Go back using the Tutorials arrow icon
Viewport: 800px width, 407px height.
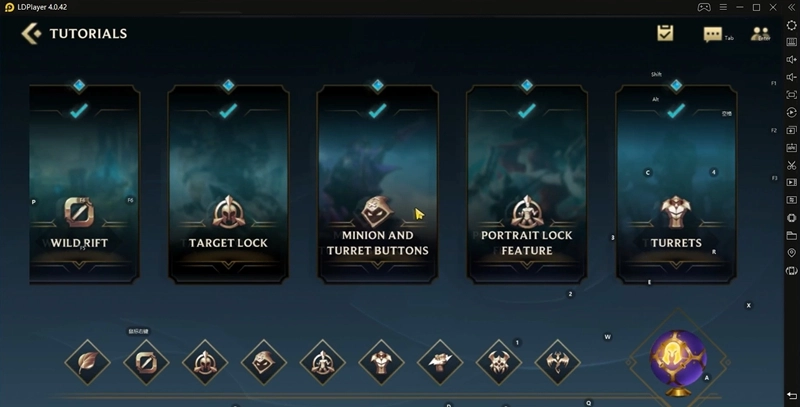click(x=31, y=34)
